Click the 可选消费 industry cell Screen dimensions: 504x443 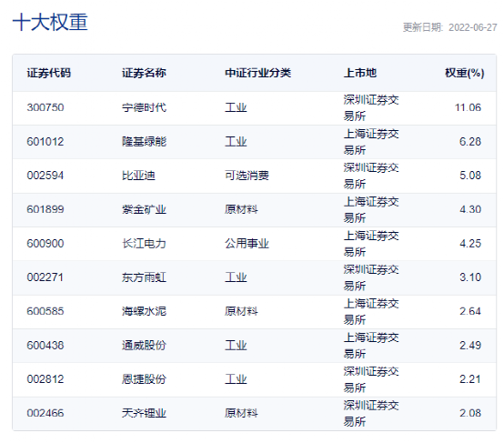click(x=247, y=176)
